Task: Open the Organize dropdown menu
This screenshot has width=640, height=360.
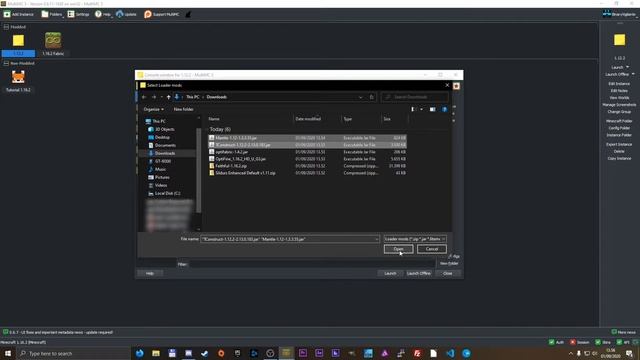Action: [x=153, y=109]
